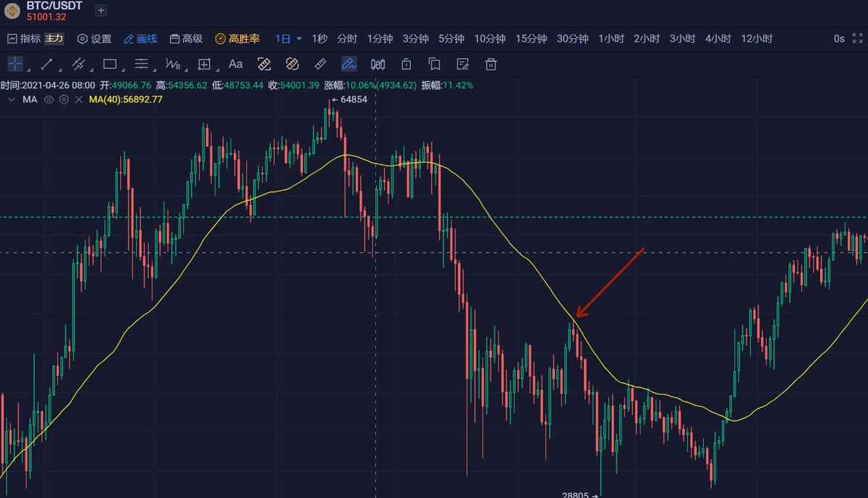Click the candlestick chart type icon

coord(378,64)
